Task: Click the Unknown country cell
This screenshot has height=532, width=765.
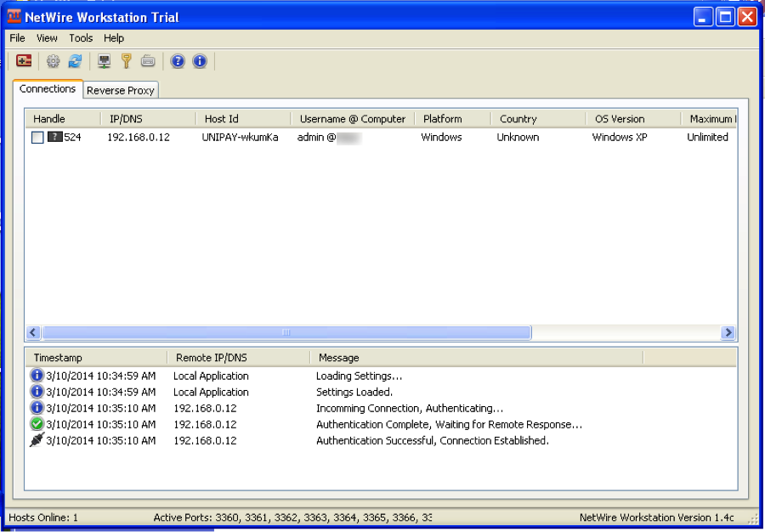Action: click(x=518, y=138)
